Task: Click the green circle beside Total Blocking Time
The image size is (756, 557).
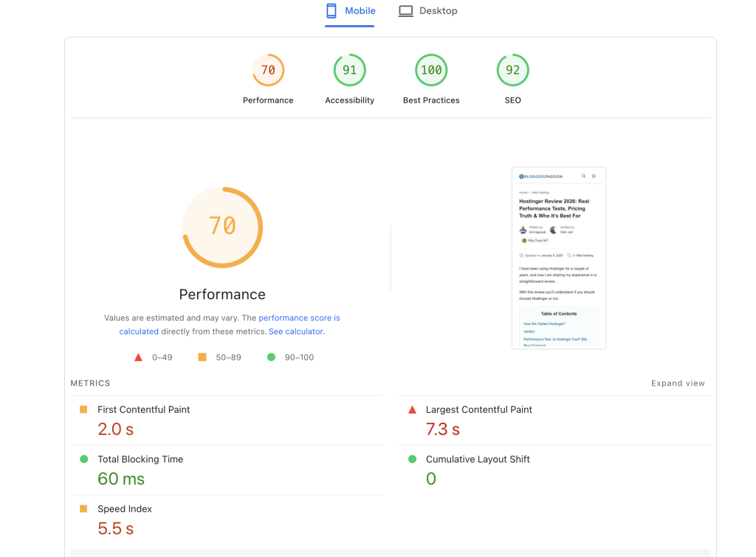Action: tap(83, 459)
